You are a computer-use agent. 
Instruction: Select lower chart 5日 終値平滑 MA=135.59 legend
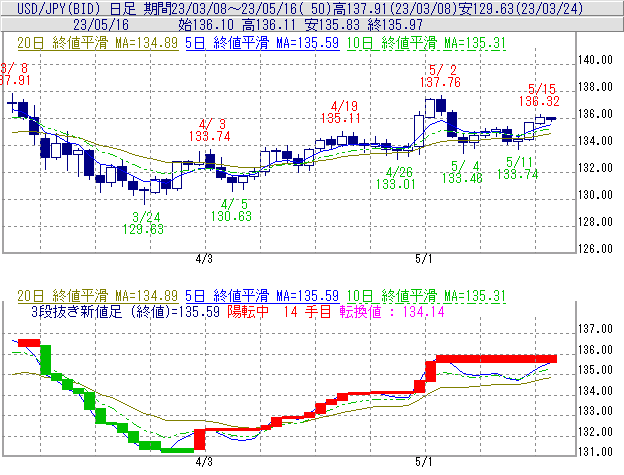tap(262, 296)
